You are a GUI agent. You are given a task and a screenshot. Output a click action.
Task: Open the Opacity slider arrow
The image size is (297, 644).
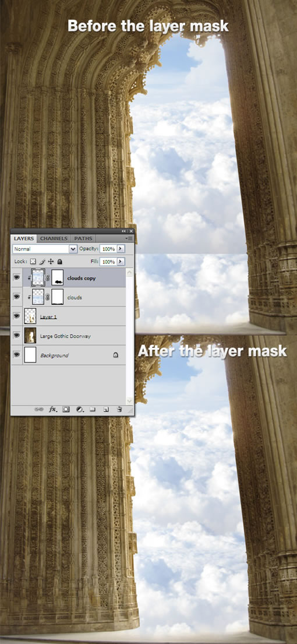pos(120,249)
